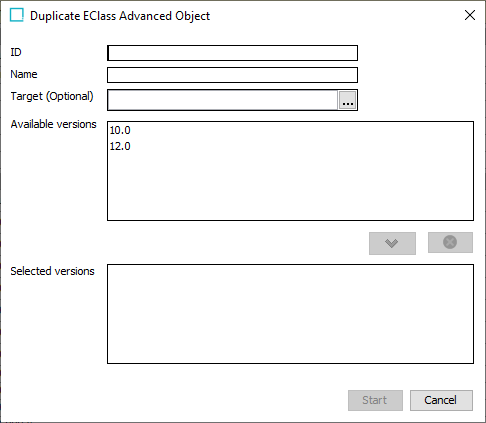
Task: Click the Target (Optional) text box
Action: [x=223, y=100]
